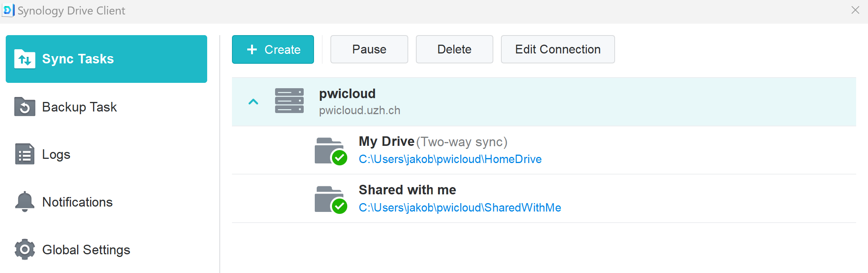Click the plus icon on Create
Image resolution: width=868 pixels, height=273 pixels.
252,49
